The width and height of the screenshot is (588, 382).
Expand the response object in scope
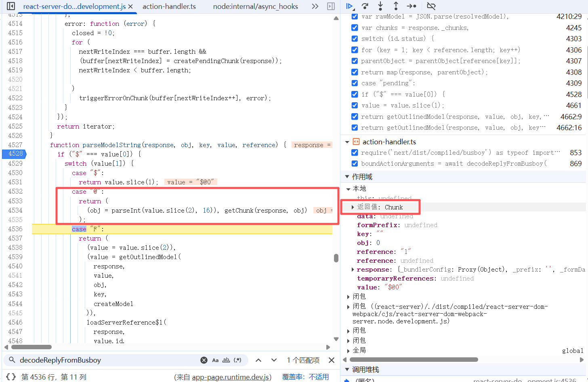click(x=353, y=270)
